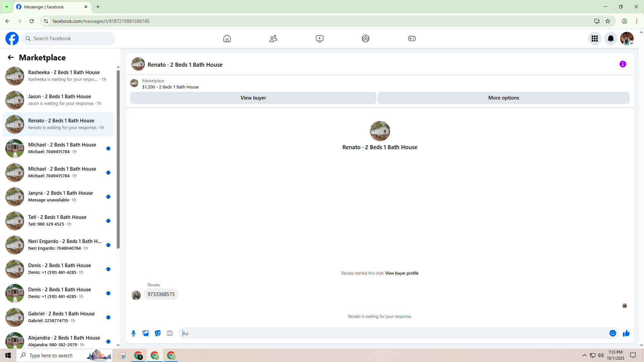Open the volume control in system tray

click(601, 355)
